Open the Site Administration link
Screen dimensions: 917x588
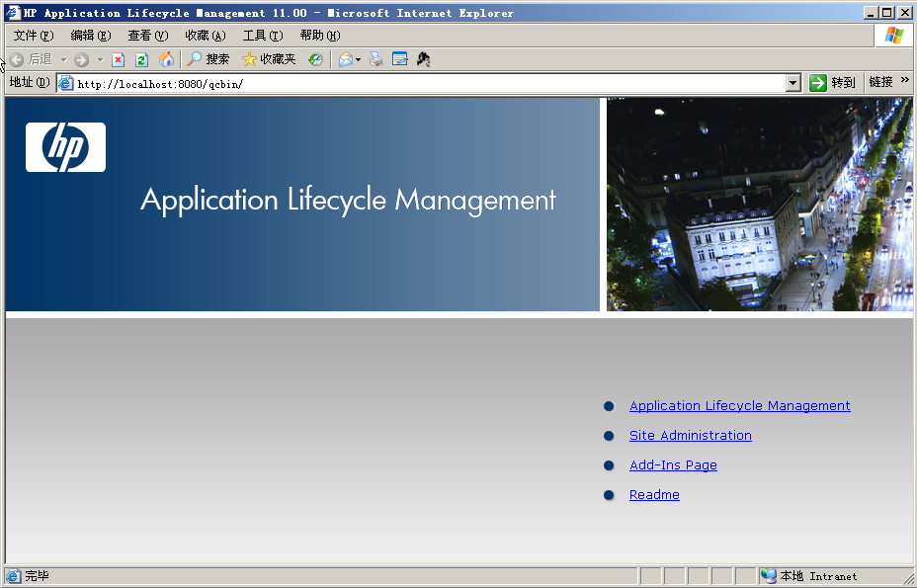click(x=690, y=435)
